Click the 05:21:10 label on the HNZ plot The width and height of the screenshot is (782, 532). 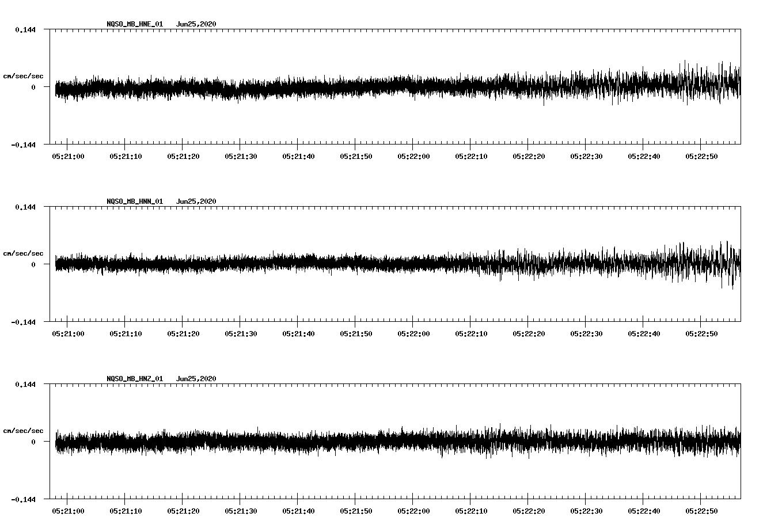126,511
